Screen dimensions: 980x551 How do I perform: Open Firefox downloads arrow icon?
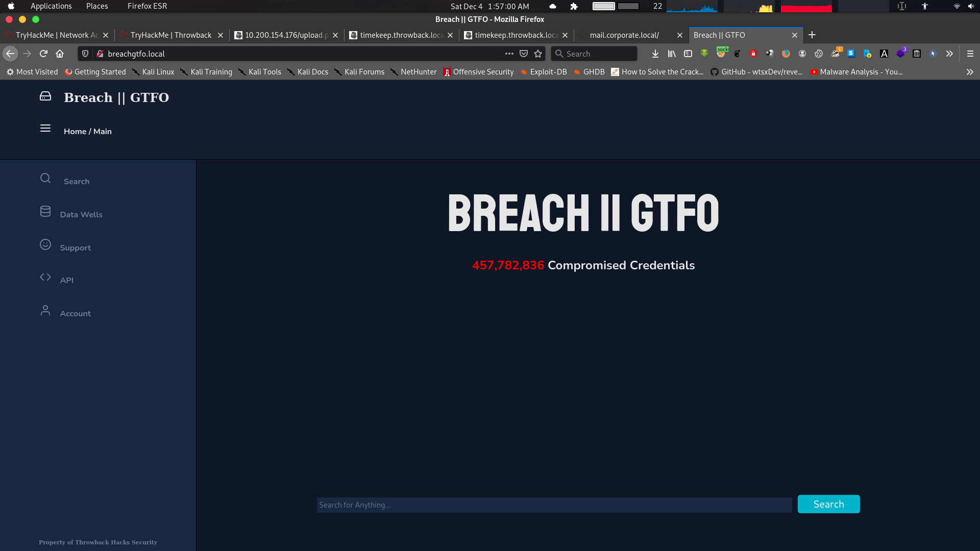pos(655,54)
